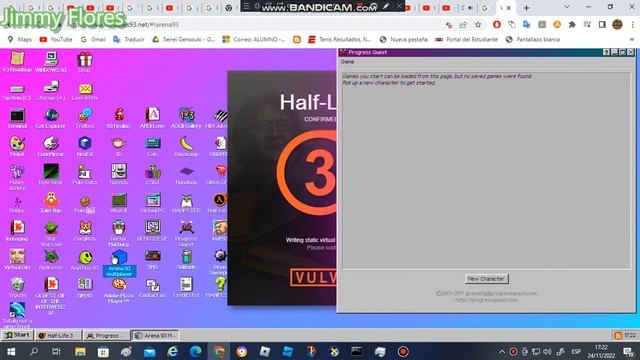Open the Solitude desktop icon
The height and width of the screenshot is (360, 640).
click(x=187, y=260)
